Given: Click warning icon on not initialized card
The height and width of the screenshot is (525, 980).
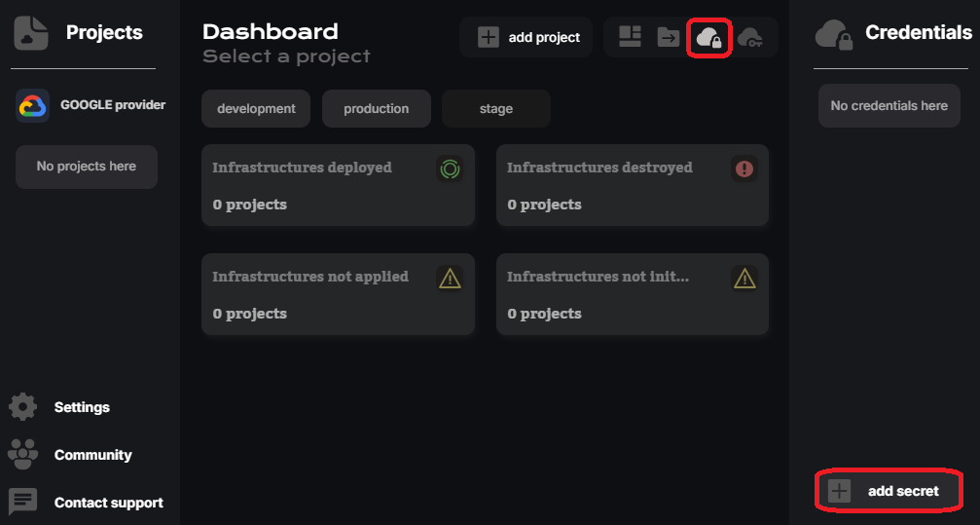Looking at the screenshot, I should [x=744, y=278].
